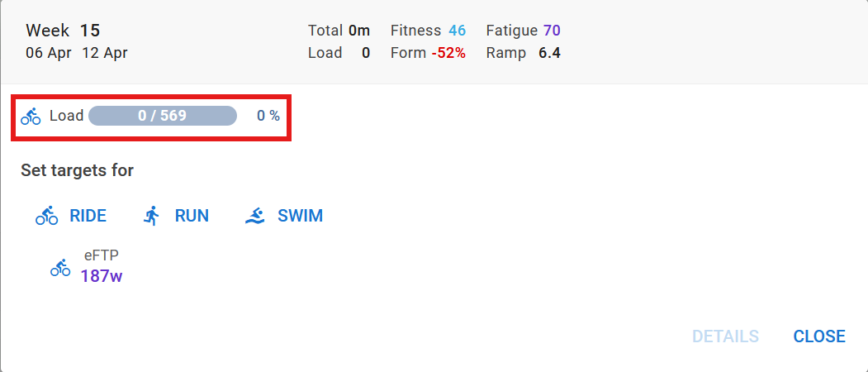Image resolution: width=868 pixels, height=372 pixels.
Task: Click the bike icon on RIDE button
Action: 46,217
